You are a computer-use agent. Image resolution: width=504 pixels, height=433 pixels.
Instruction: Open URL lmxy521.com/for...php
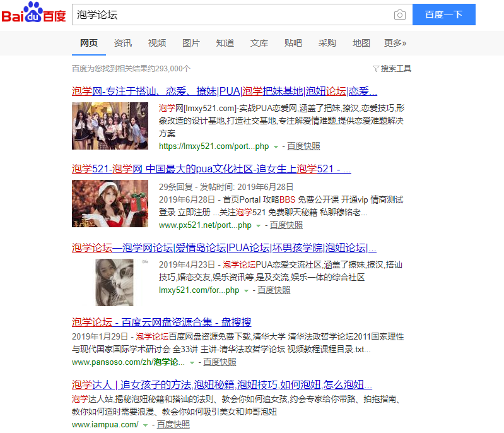(199, 290)
